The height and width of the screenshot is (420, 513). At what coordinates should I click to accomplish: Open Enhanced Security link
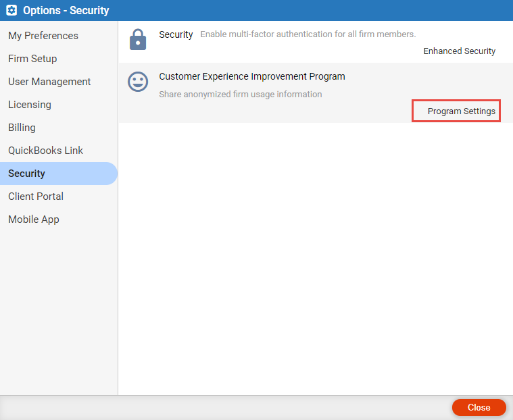click(x=460, y=51)
